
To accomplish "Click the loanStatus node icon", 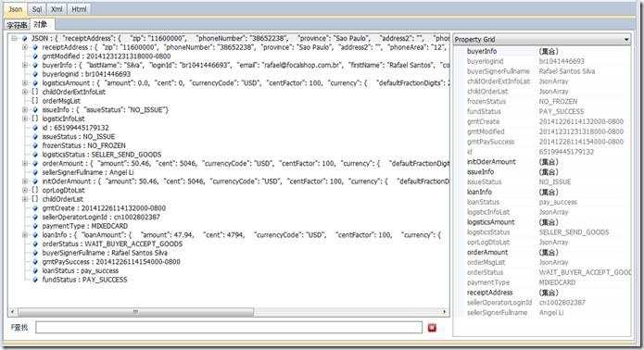I will pyautogui.click(x=35, y=270).
